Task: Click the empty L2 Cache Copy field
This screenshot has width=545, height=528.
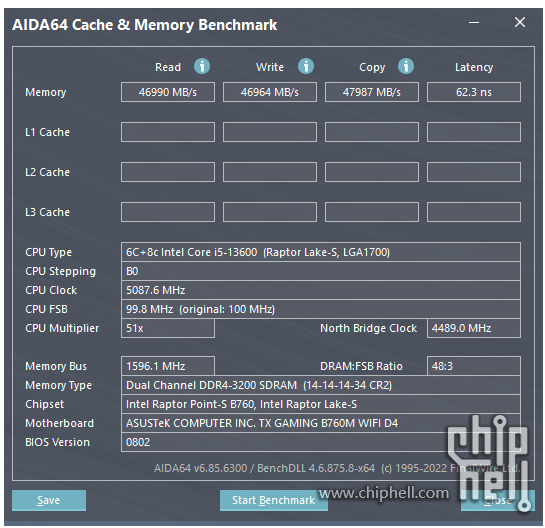Action: pyautogui.click(x=372, y=172)
